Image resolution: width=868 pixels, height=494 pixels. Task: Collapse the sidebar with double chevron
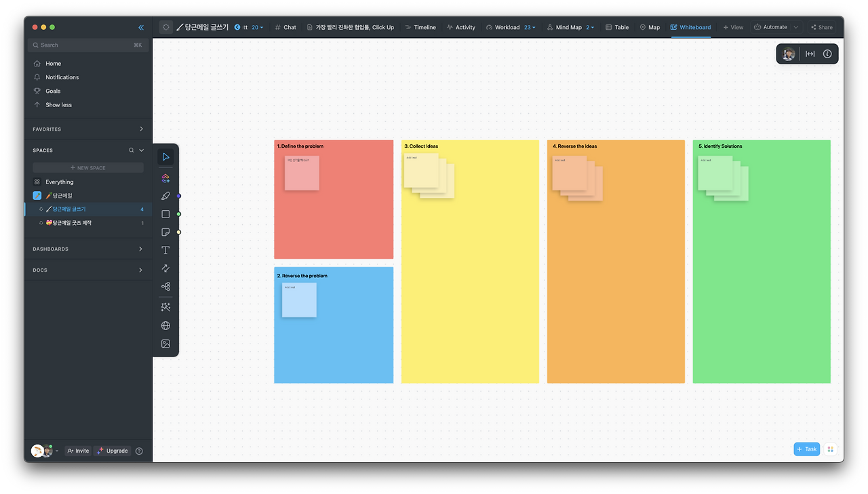[141, 28]
